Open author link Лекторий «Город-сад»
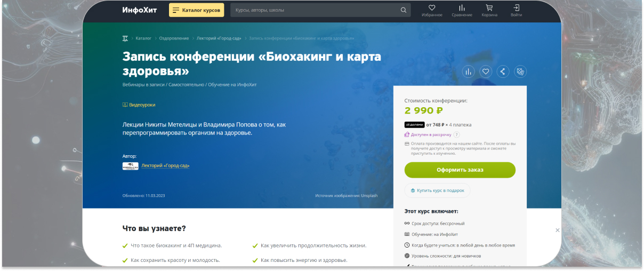The height and width of the screenshot is (271, 644). pos(165,166)
